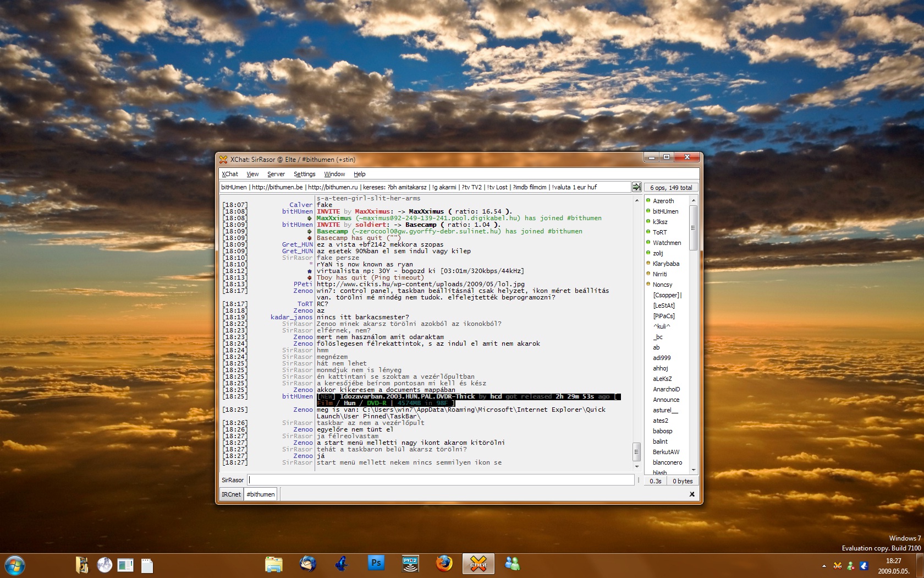The width and height of the screenshot is (924, 578).
Task: Switch to the #bithumen channel tab
Action: coord(261,494)
